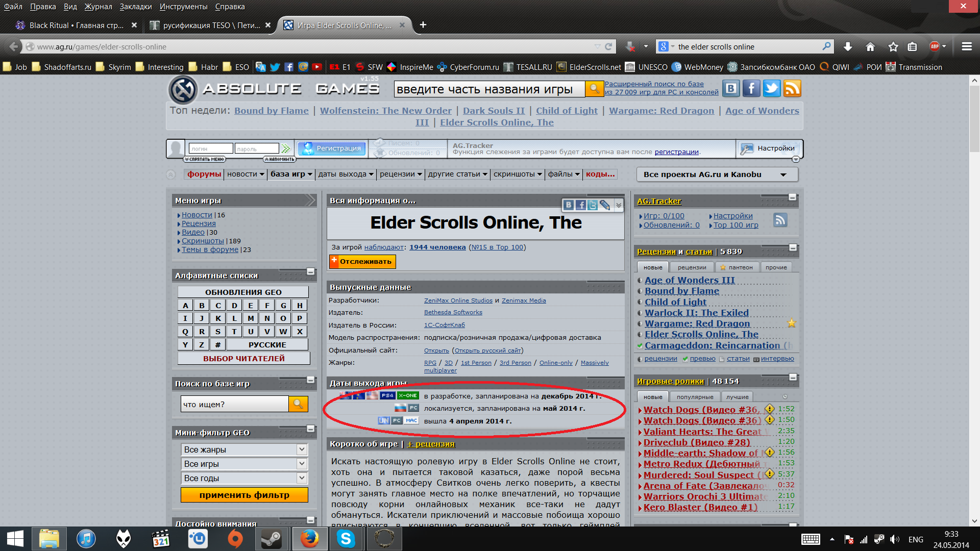Bookmark this page with star icon
Image resolution: width=980 pixels, height=551 pixels.
pyautogui.click(x=893, y=46)
